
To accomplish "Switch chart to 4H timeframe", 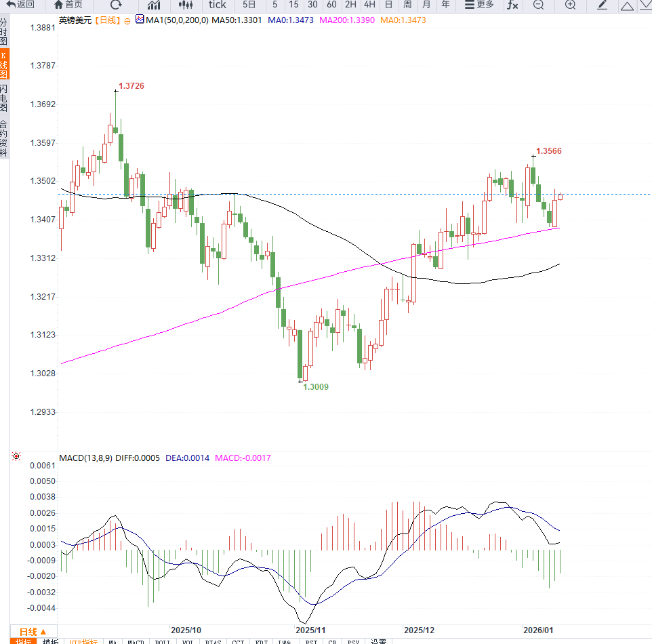I will pos(369,5).
